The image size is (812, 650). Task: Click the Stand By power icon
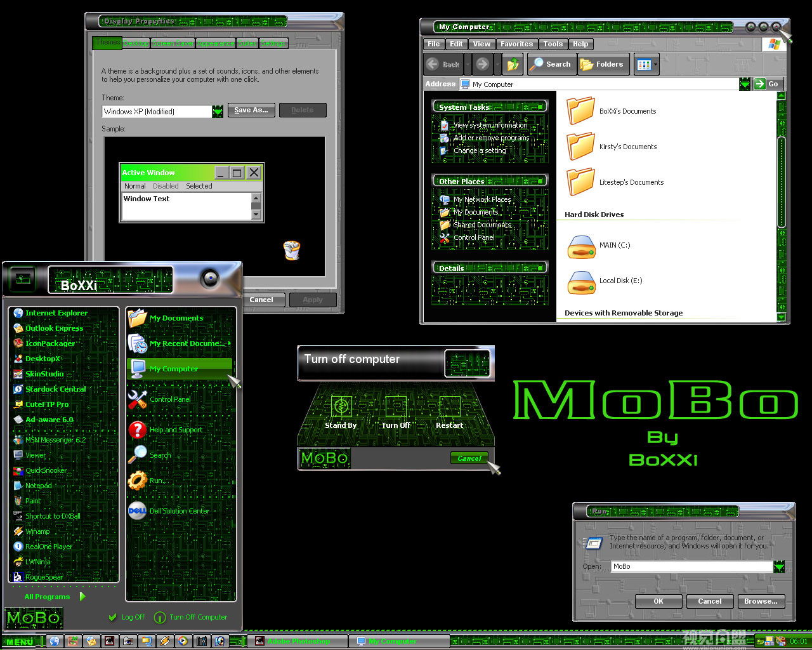(x=342, y=406)
